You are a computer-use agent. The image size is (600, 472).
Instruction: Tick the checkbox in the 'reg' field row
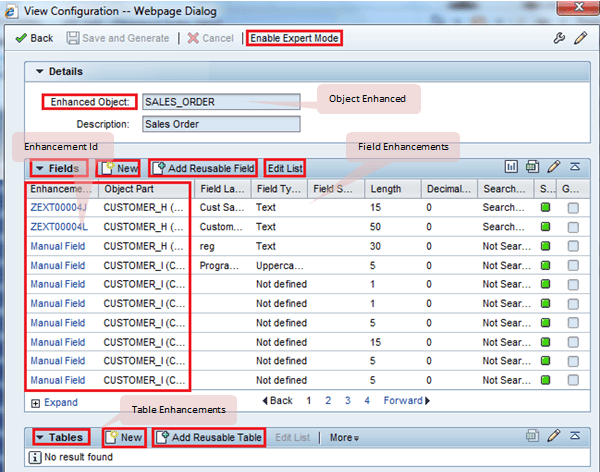pyautogui.click(x=572, y=244)
